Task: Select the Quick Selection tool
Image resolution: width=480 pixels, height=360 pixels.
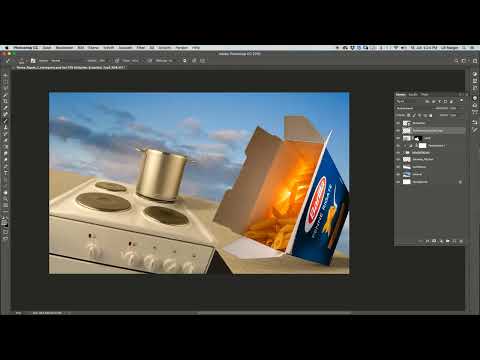Action: 5,95
